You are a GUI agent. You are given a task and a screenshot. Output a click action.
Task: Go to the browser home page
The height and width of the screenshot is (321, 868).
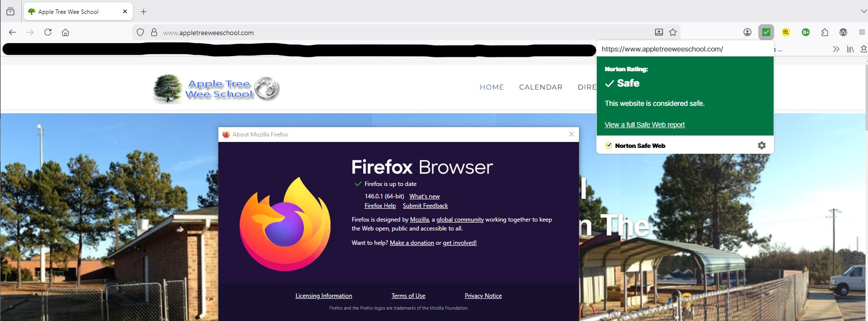pos(65,32)
